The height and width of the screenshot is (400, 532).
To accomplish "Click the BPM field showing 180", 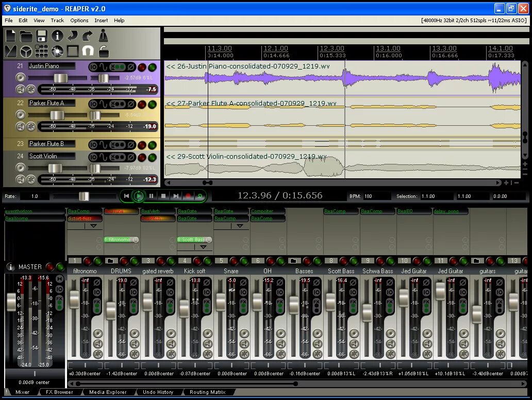I will [377, 196].
